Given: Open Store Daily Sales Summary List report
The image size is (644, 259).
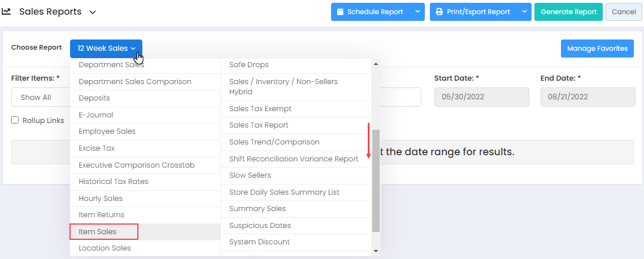Looking at the screenshot, I should [x=295, y=192].
